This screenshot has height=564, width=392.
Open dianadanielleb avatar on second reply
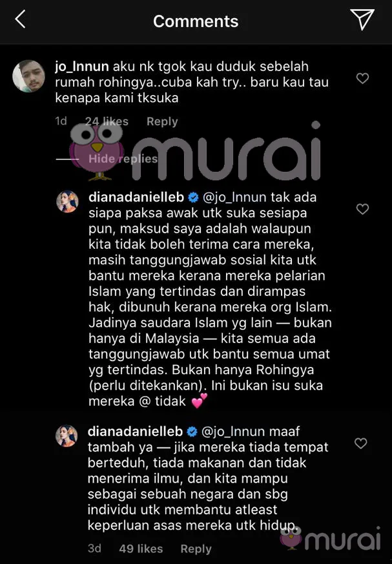point(67,435)
